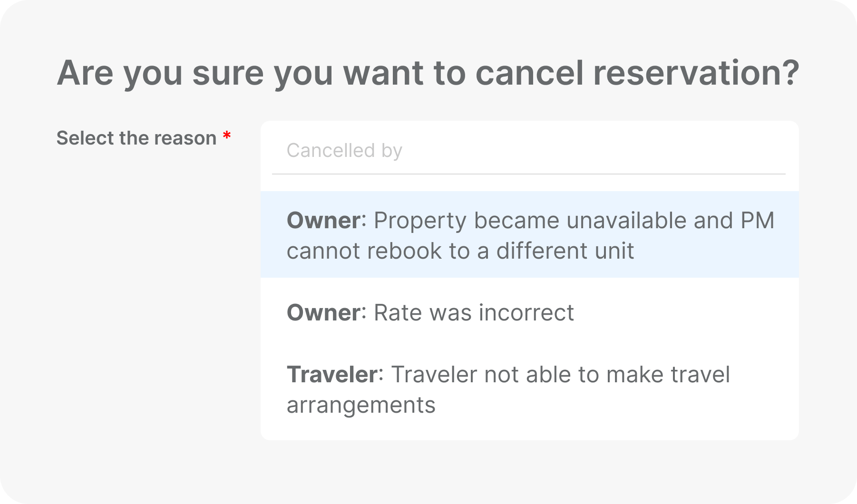This screenshot has height=504, width=857.
Task: Click bold 'Owner' label in 'Rate was incorrect'
Action: pyautogui.click(x=323, y=313)
